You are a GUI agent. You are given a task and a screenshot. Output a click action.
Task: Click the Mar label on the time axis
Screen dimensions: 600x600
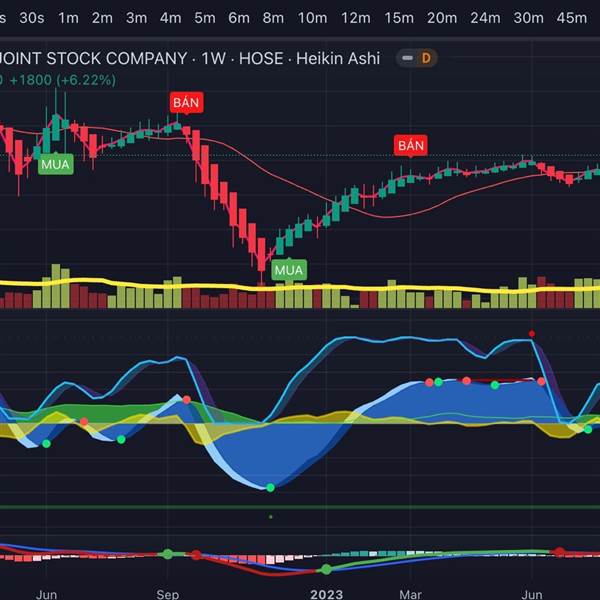pos(411,594)
